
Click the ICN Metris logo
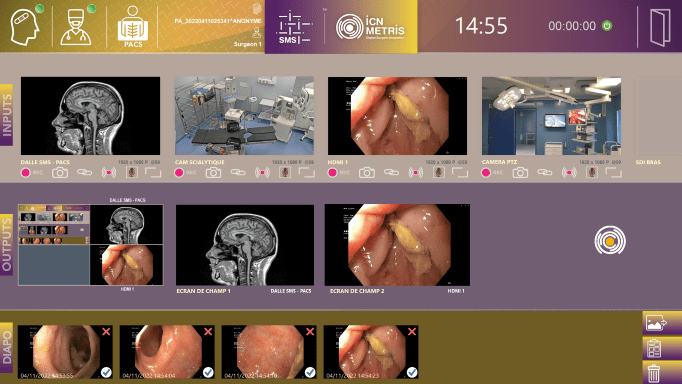point(370,27)
